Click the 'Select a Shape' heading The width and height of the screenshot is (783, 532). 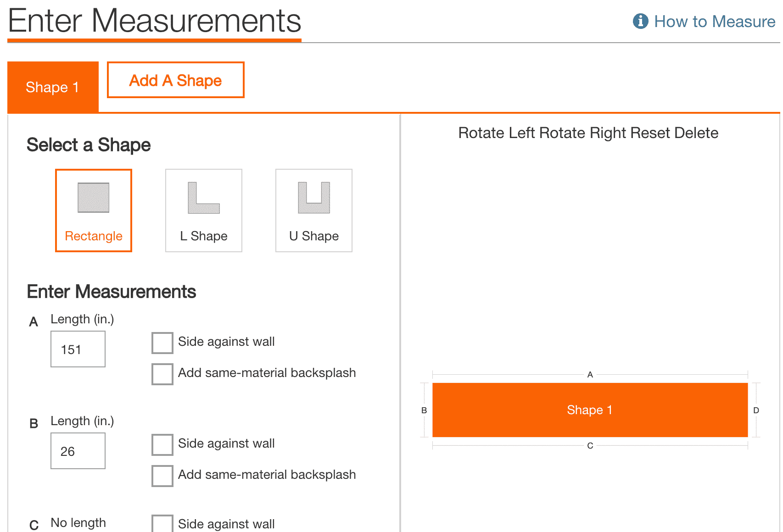(89, 145)
